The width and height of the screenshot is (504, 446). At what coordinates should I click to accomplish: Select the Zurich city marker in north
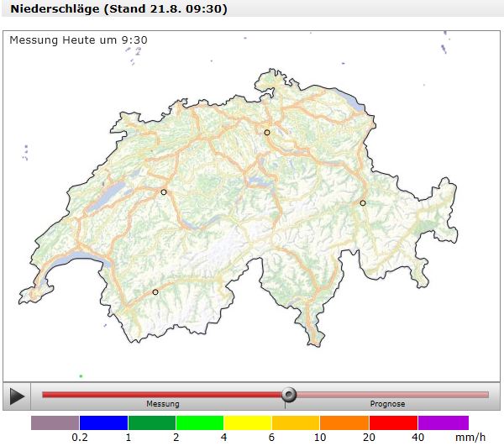(x=267, y=133)
